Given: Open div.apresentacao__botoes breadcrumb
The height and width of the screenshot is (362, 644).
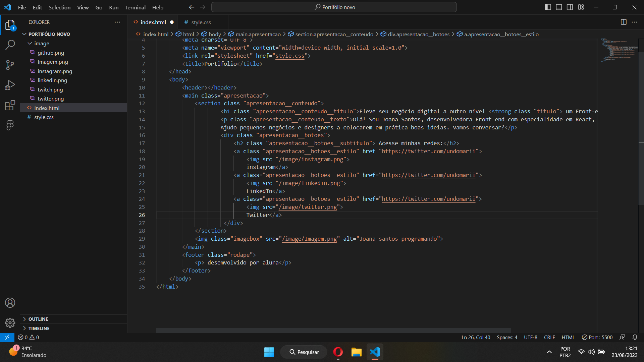Looking at the screenshot, I should point(415,34).
